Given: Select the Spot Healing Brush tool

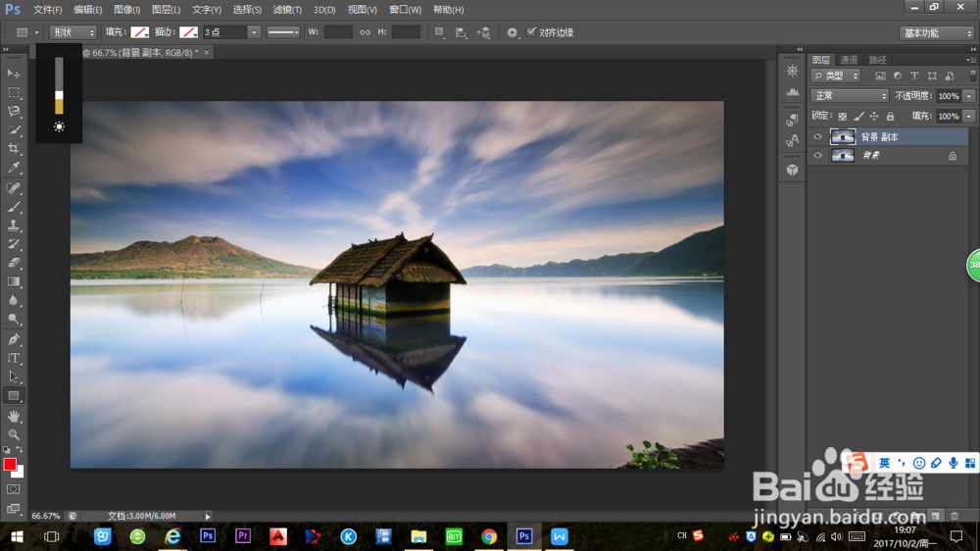Looking at the screenshot, I should click(x=14, y=187).
